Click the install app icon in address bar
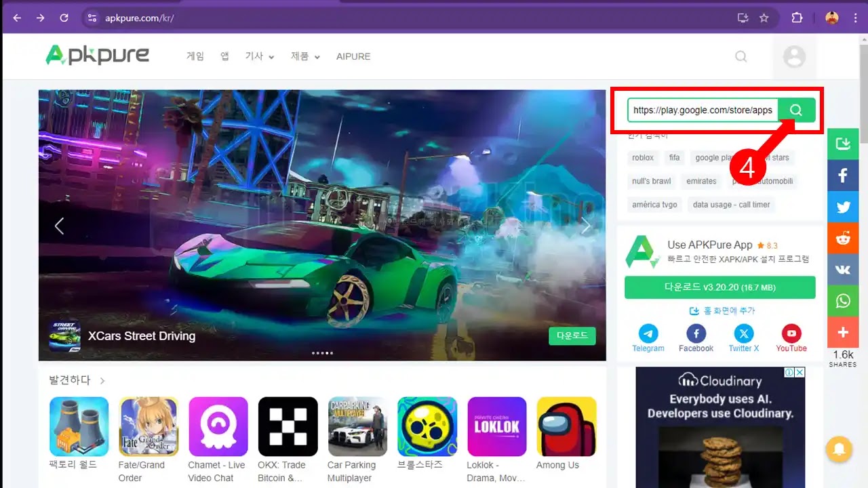 [743, 18]
